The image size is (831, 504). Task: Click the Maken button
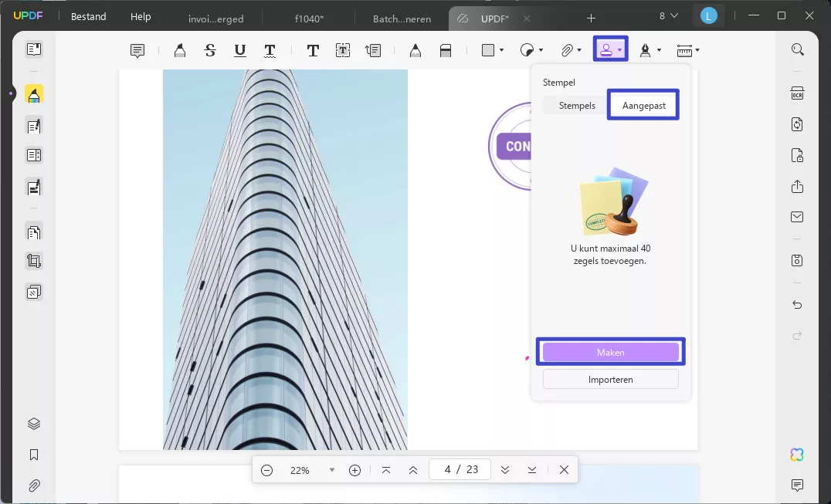click(x=610, y=352)
